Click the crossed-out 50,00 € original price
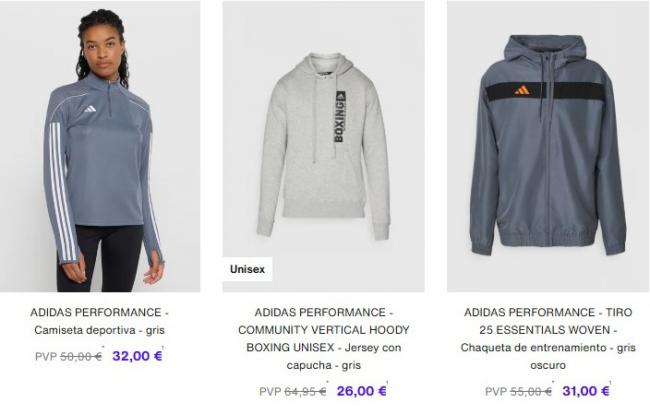This screenshot has width=650, height=414. pos(81,356)
